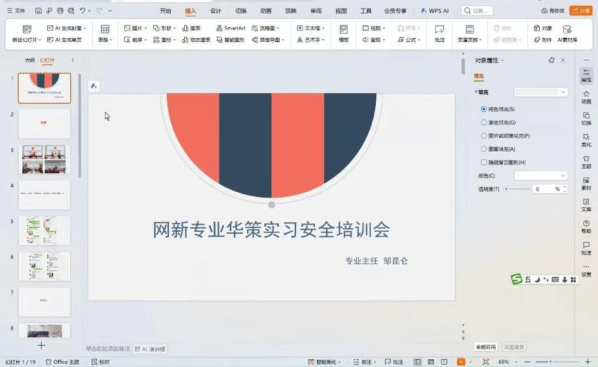Open the color dropdown in fill panel
This screenshot has height=367, width=598.
tap(541, 175)
